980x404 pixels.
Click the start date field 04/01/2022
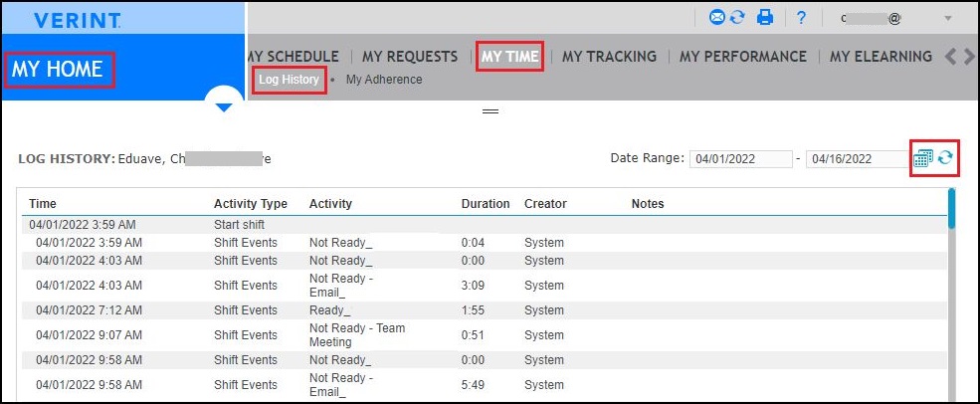(740, 159)
